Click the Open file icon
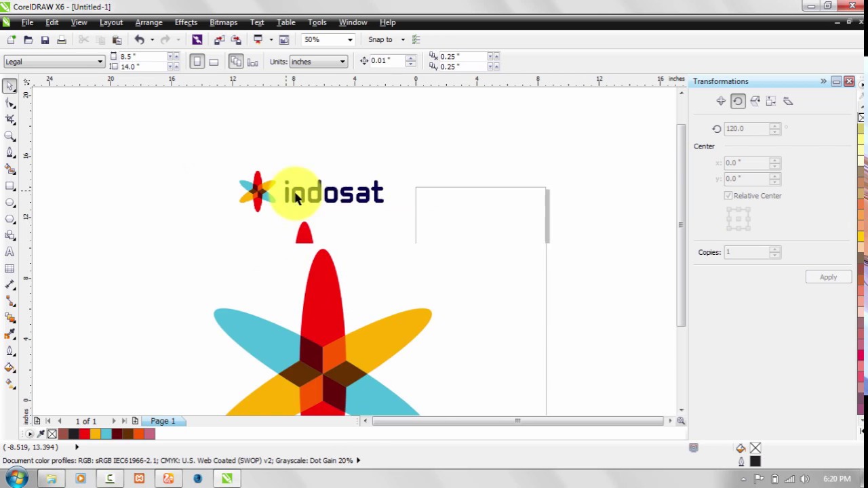This screenshot has height=488, width=868. 28,40
